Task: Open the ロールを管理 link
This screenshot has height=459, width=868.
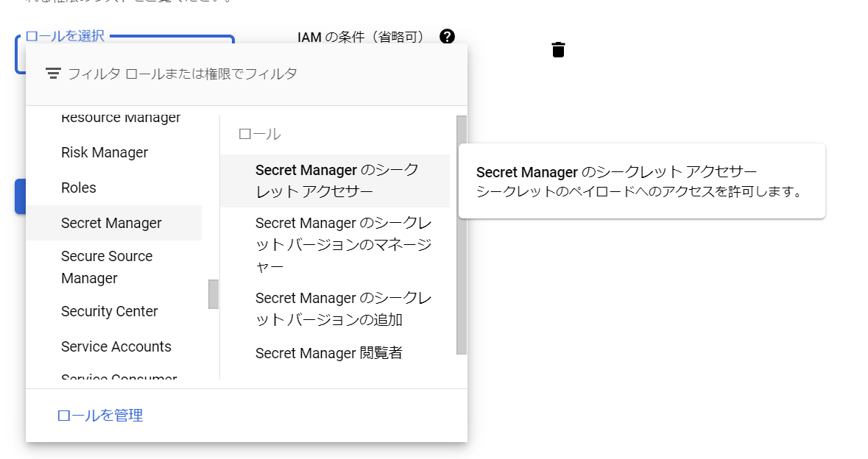Action: [99, 416]
